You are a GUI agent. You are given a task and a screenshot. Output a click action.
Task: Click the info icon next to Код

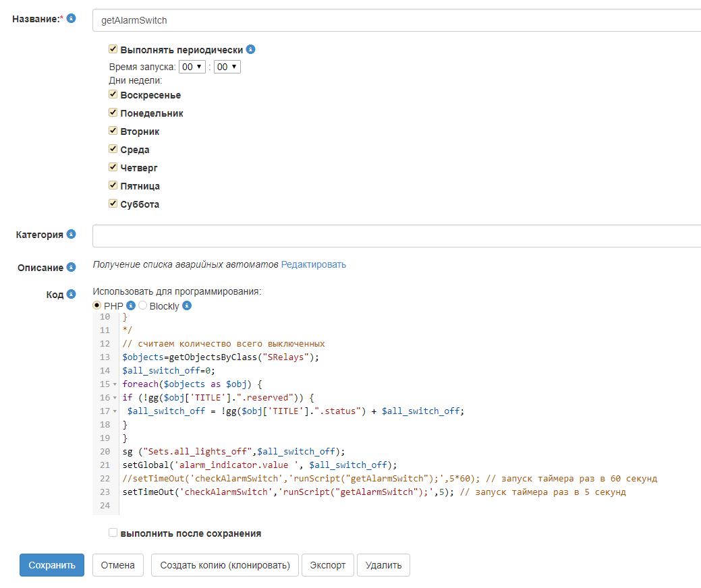[72, 294]
